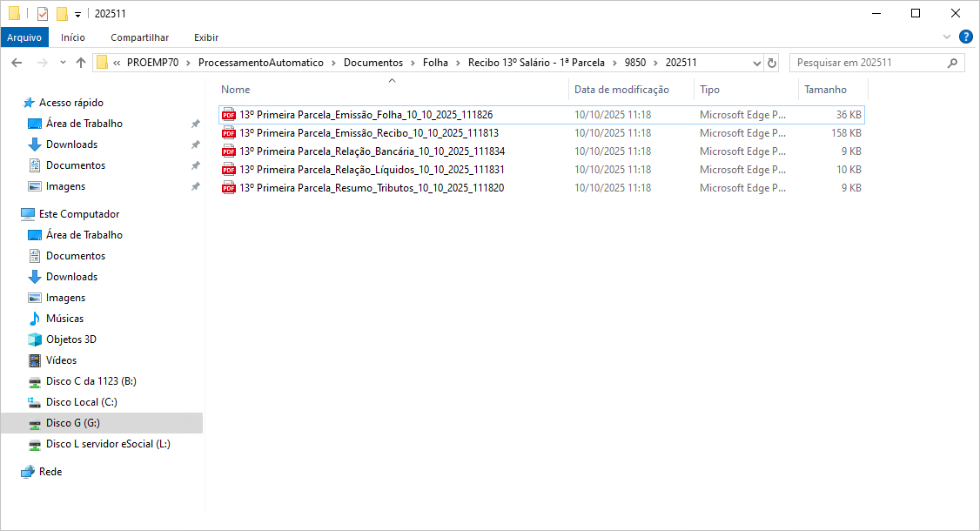980x531 pixels.
Task: Open the Disco C da 1123 (B:) drive icon
Action: tap(35, 381)
